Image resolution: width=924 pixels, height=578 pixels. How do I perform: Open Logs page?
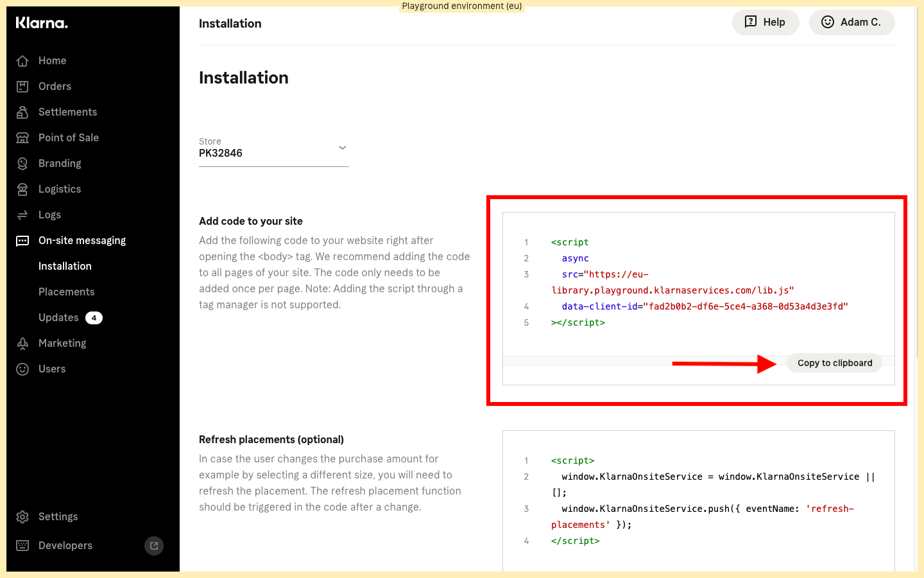coord(49,215)
